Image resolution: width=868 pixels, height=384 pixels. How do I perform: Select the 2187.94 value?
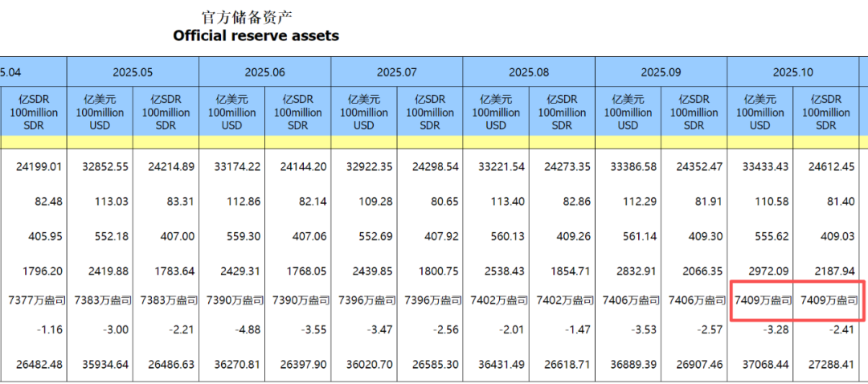836,271
